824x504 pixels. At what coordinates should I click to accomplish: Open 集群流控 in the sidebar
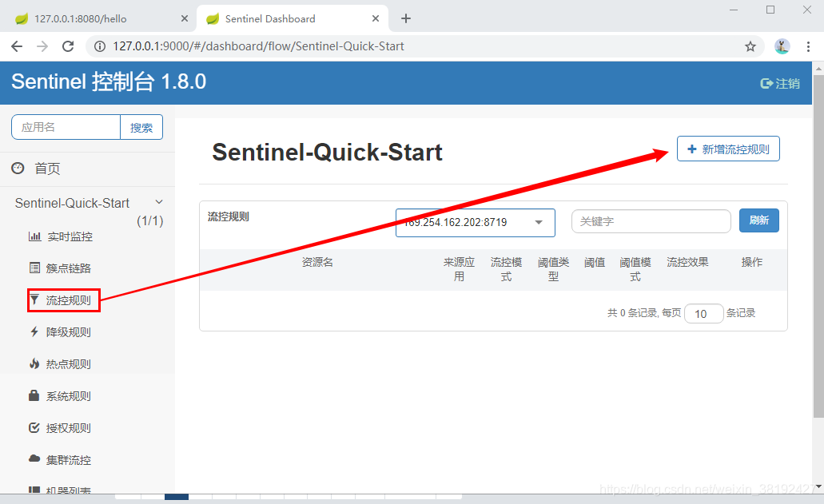(68, 460)
